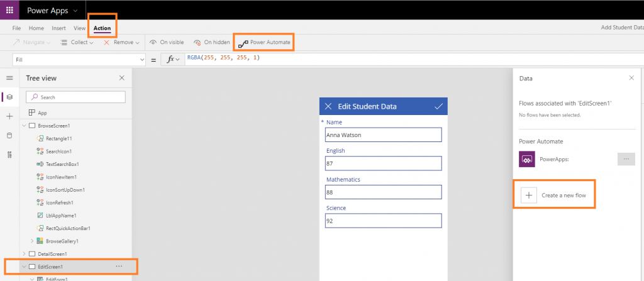Viewport: 644px width, 281px height.
Task: Open the File menu
Action: point(16,28)
